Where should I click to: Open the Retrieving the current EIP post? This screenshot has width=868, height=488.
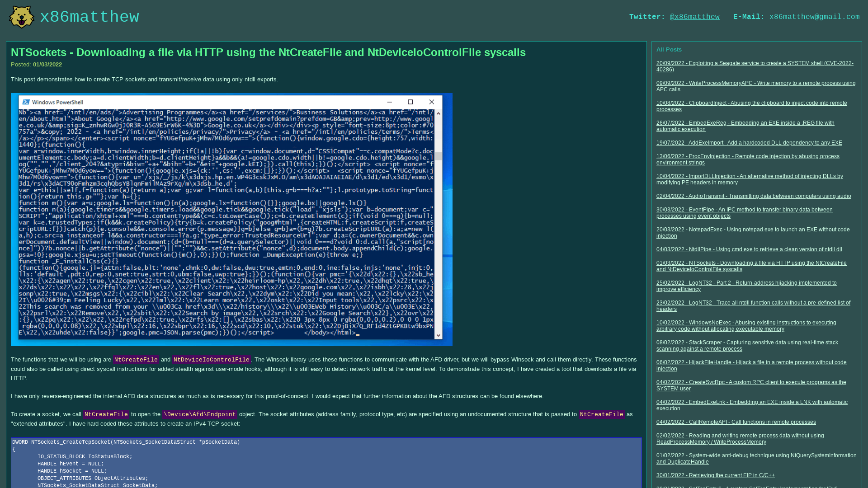click(715, 475)
